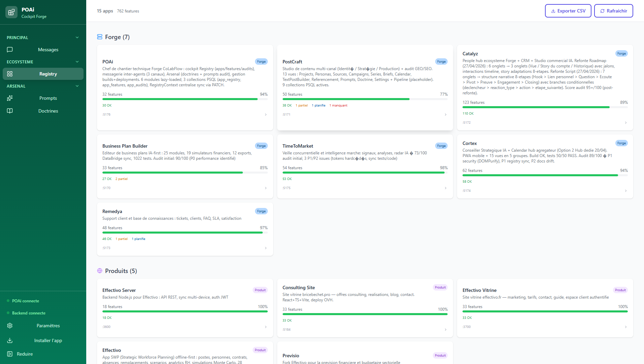Click the Produits section globe icon
This screenshot has height=364, width=644.
pos(100,271)
